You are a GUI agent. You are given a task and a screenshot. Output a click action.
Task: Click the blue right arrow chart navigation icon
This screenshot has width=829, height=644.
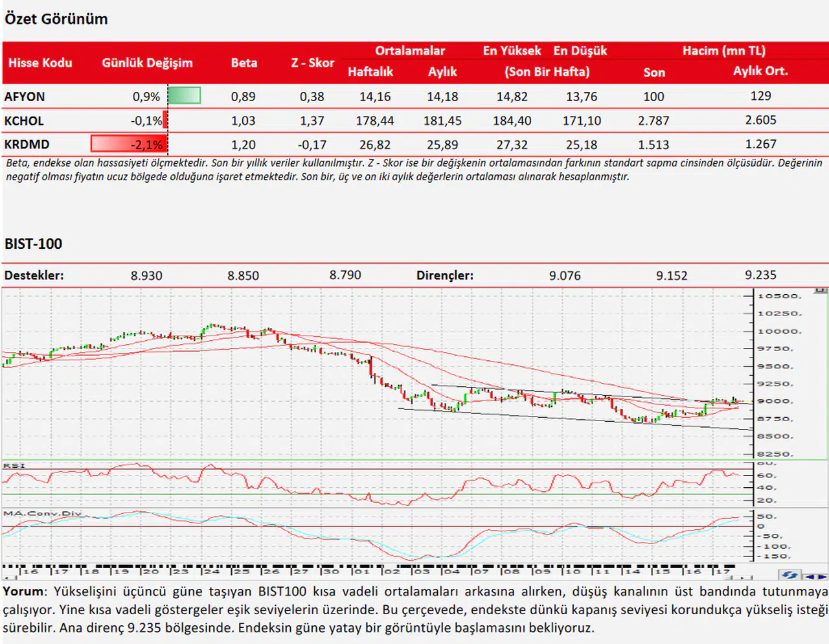click(x=821, y=576)
